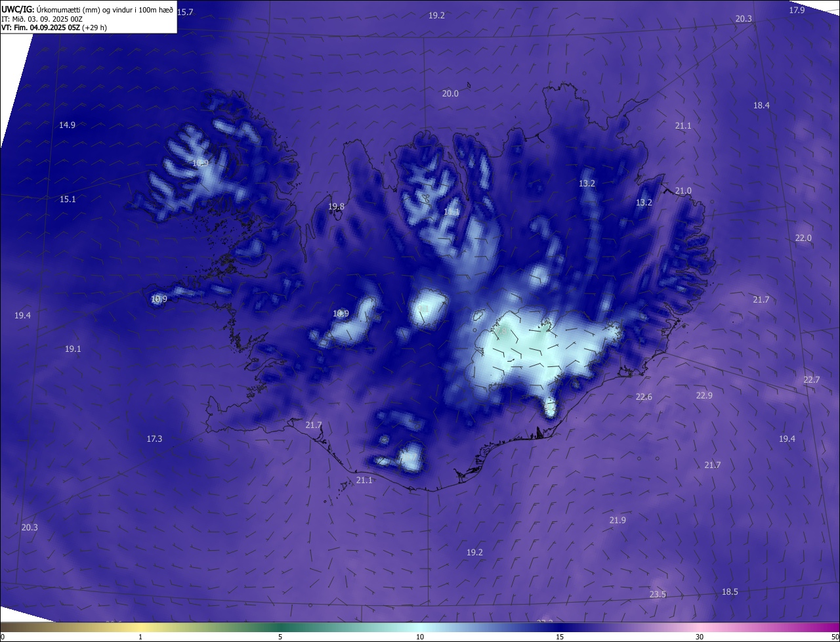
Task: Click the 18.4 value label
Action: click(x=761, y=105)
